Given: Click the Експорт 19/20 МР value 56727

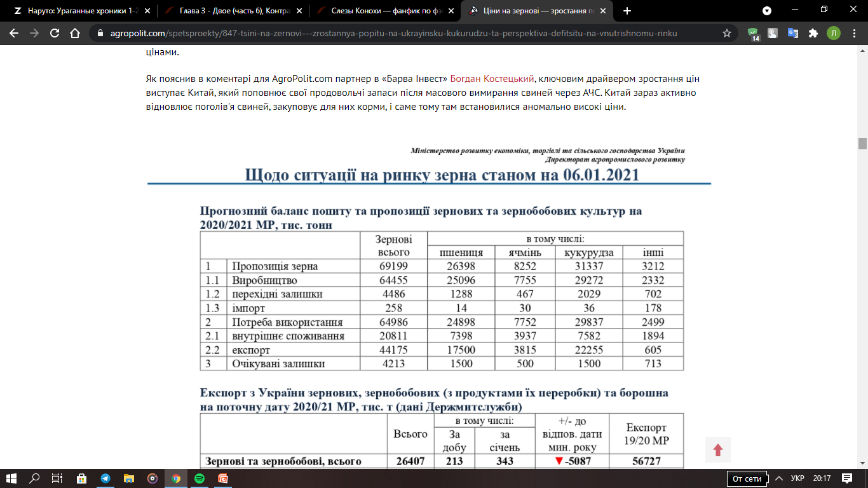Looking at the screenshot, I should pyautogui.click(x=646, y=461).
